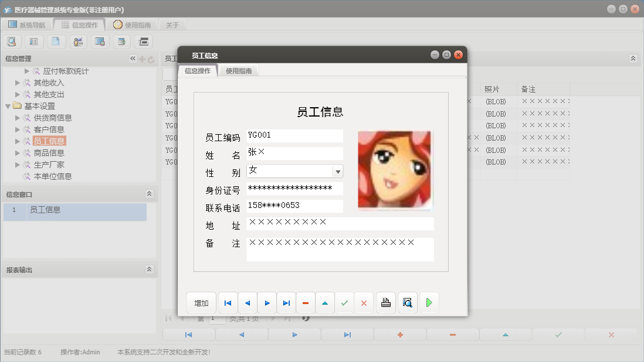Click the magnifier search icon in main toolbar
The image size is (644, 362).
(12, 42)
